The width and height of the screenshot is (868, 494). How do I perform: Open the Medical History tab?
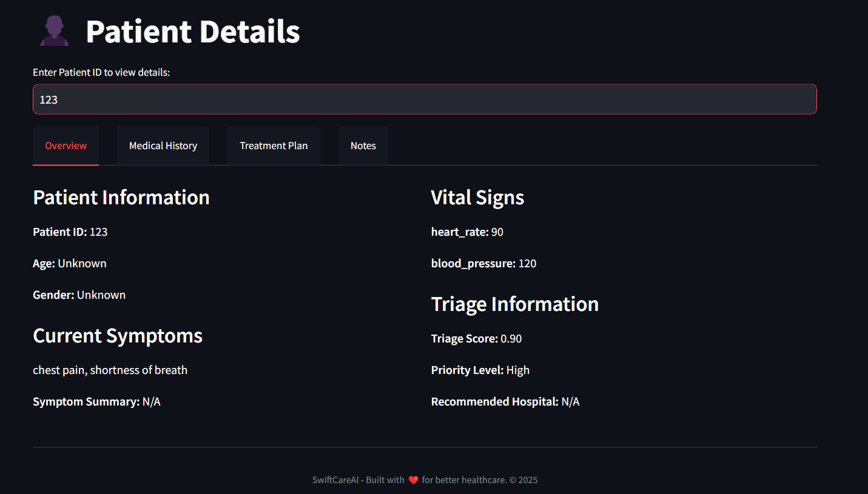(163, 145)
